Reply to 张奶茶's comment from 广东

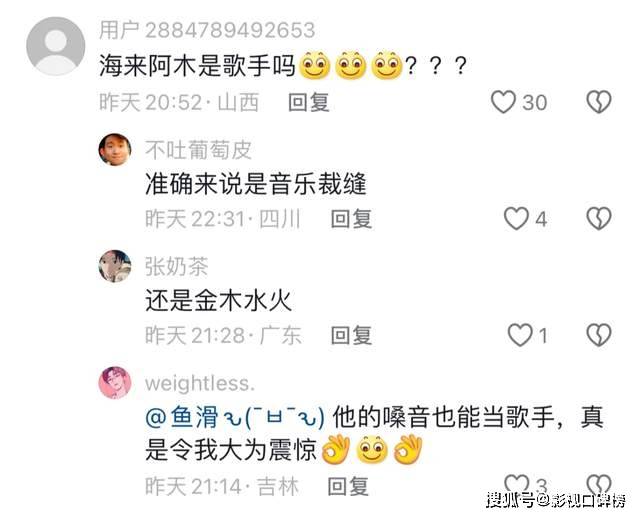coord(351,335)
